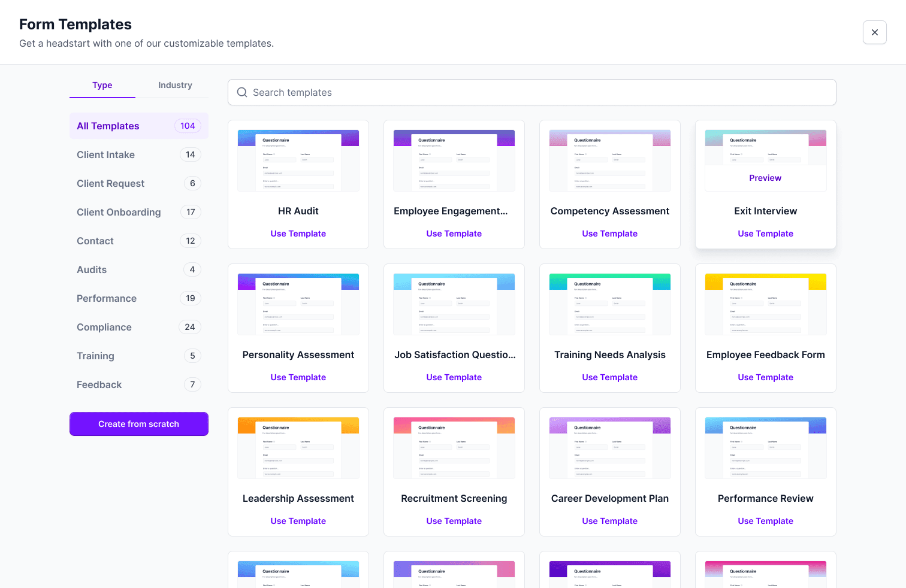Use the Exit Interview template

point(766,234)
